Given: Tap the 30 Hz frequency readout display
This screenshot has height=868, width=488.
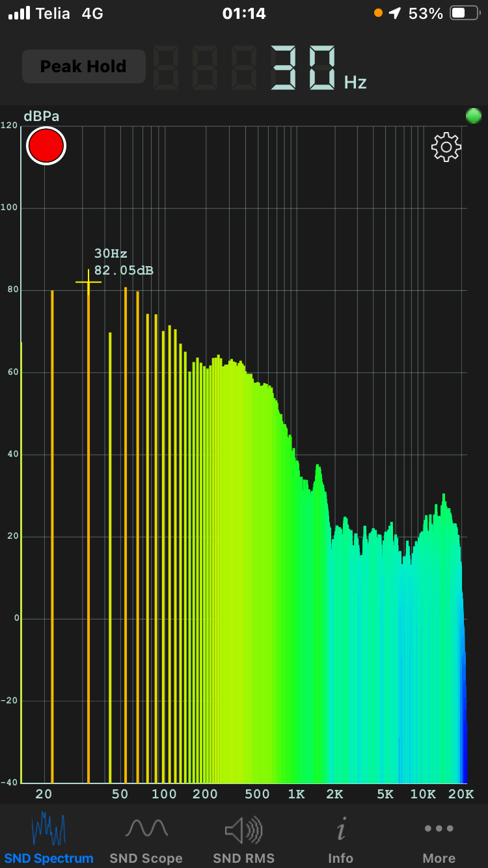Looking at the screenshot, I should coord(305,68).
